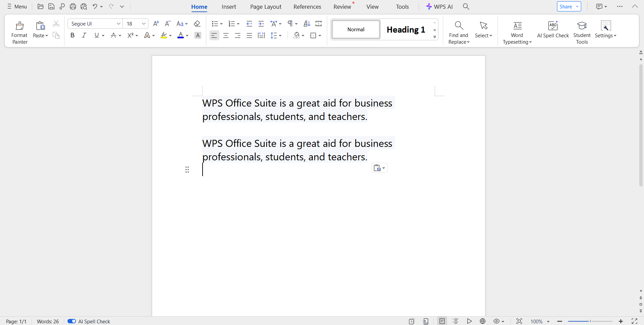The height and width of the screenshot is (325, 644).
Task: Click the Print icon in quick access
Action: tap(73, 6)
